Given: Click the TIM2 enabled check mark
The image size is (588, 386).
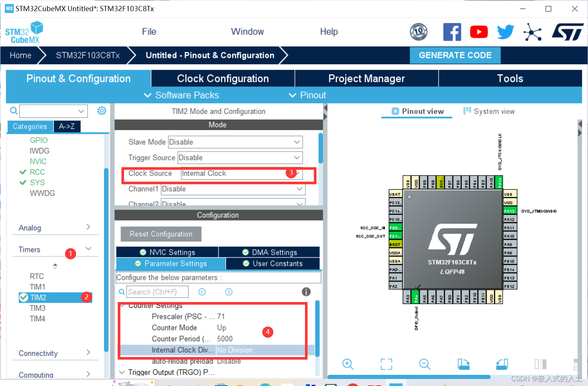Looking at the screenshot, I should click(x=24, y=297).
